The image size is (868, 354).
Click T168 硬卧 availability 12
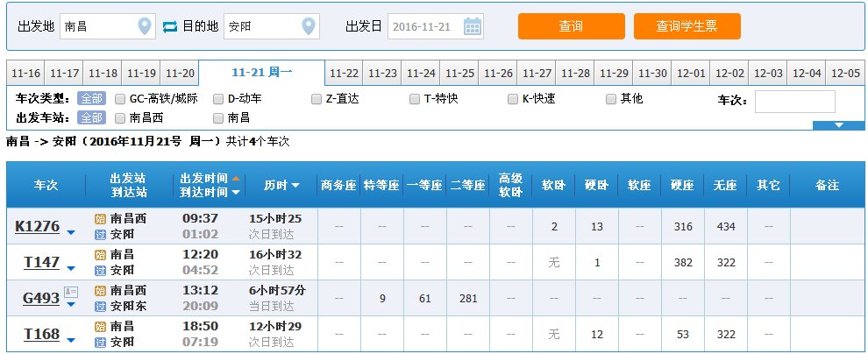pos(597,335)
